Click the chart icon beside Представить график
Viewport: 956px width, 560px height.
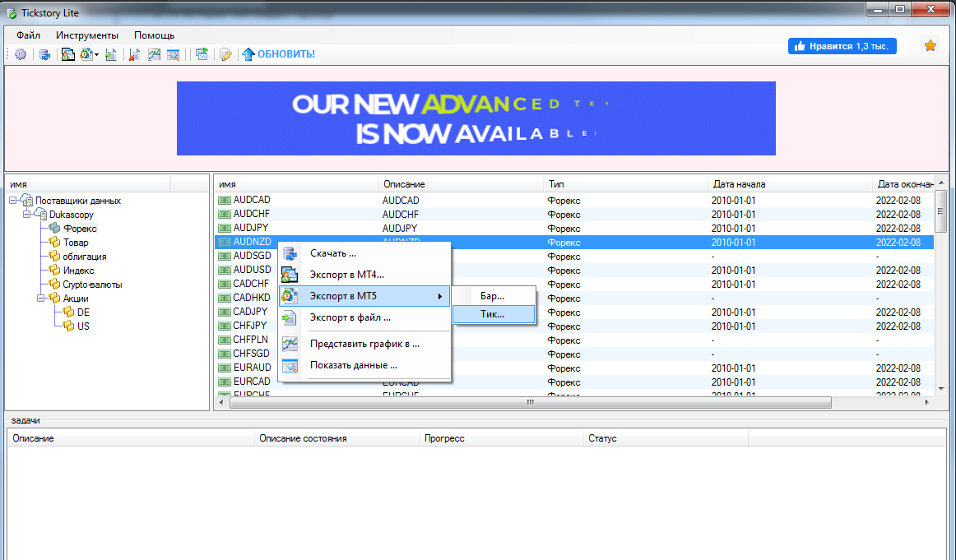(290, 344)
